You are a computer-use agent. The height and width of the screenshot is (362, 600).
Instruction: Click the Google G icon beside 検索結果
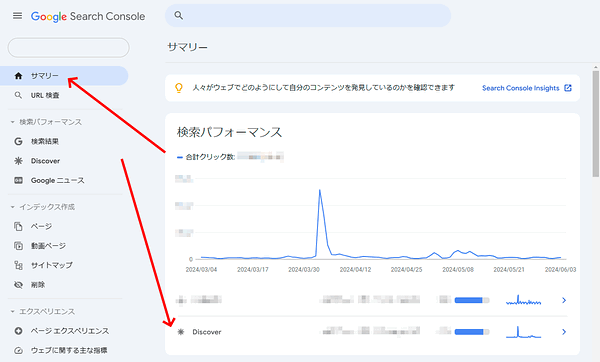point(18,142)
